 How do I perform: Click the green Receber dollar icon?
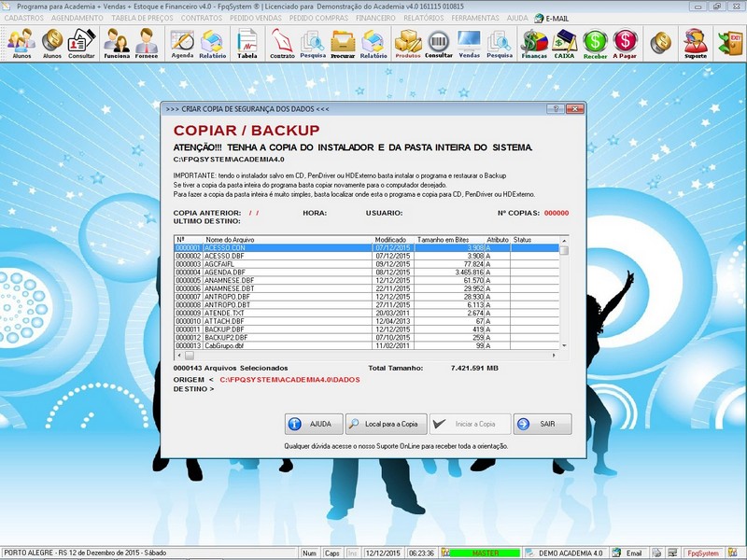[x=595, y=43]
